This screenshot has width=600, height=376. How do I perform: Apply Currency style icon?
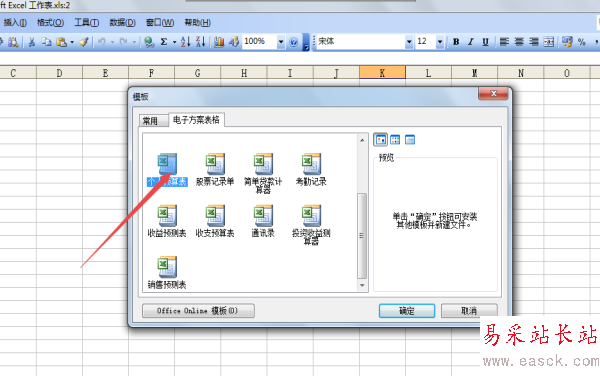[x=567, y=42]
